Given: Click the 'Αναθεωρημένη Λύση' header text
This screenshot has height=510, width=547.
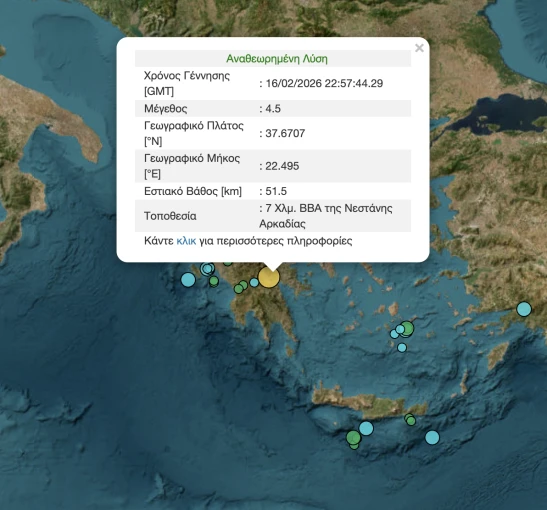Looking at the screenshot, I should pos(277,59).
